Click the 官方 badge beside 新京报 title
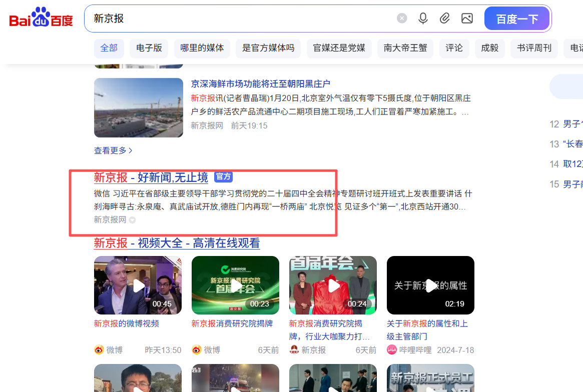This screenshot has height=392, width=583. pos(223,176)
